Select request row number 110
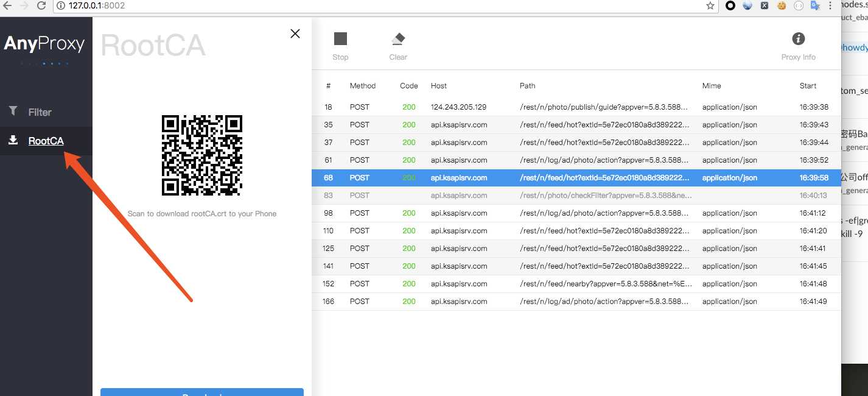 (x=576, y=231)
